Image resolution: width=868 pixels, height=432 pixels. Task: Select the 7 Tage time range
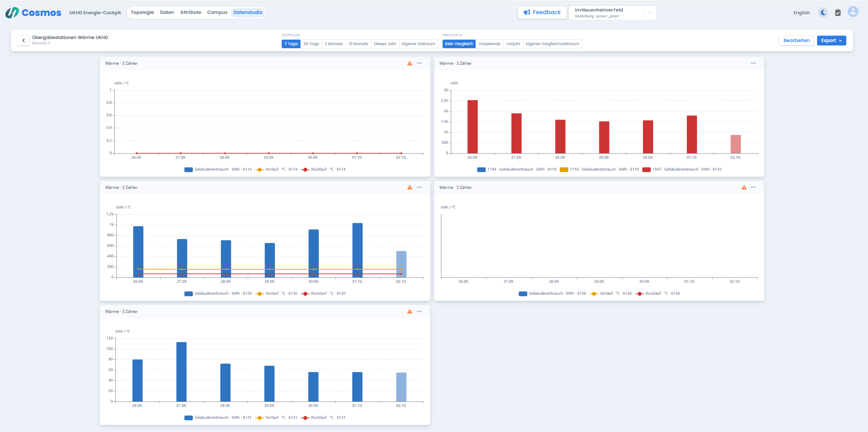(291, 44)
